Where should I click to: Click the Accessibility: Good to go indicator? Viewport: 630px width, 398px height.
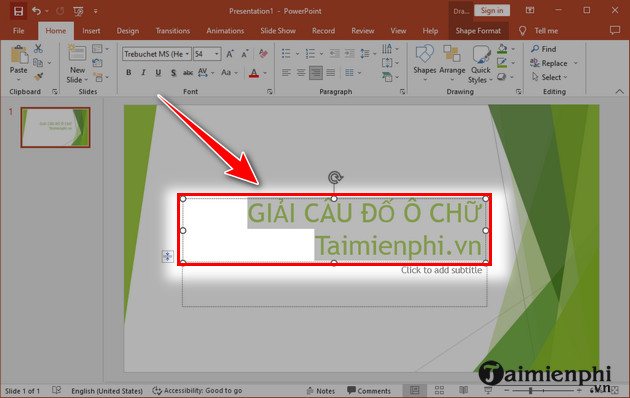[197, 390]
